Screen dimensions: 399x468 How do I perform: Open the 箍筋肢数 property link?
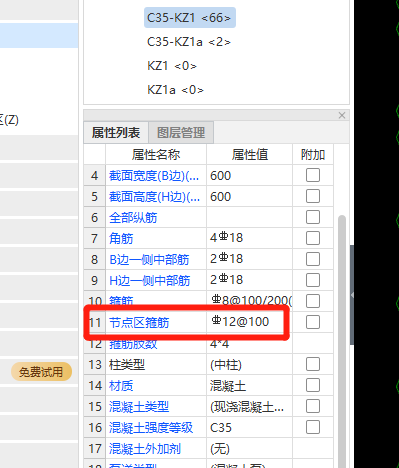tap(133, 344)
